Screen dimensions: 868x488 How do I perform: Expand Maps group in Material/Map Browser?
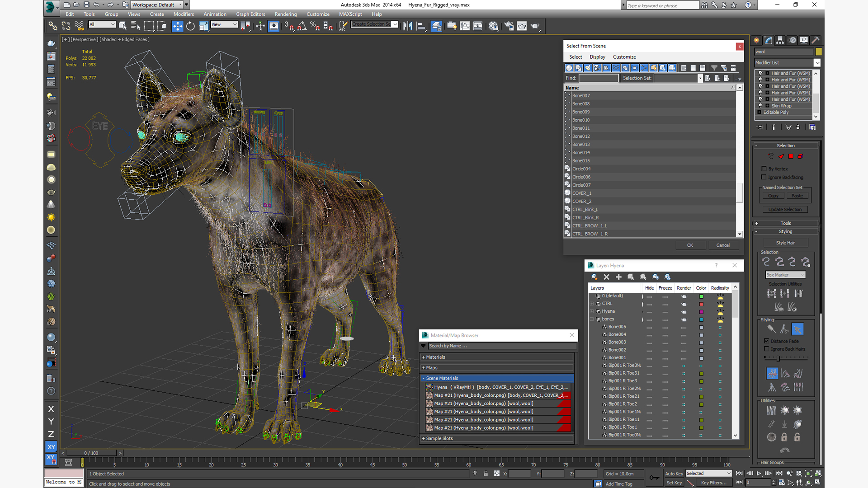point(497,368)
